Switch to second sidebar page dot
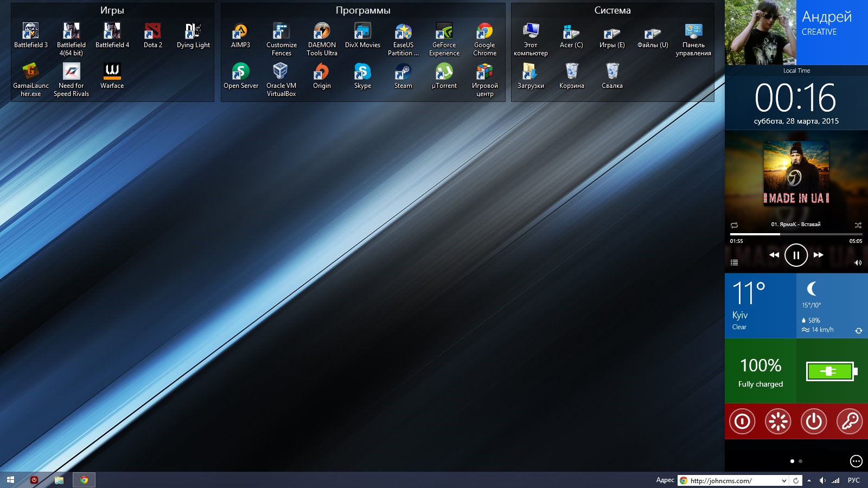The image size is (868, 488). (x=801, y=461)
